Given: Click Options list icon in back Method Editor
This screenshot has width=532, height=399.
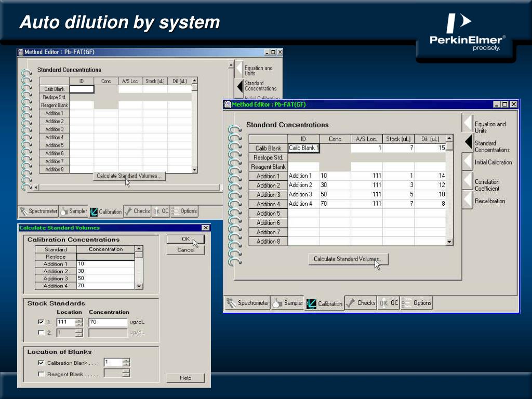Looking at the screenshot, I should (x=175, y=211).
